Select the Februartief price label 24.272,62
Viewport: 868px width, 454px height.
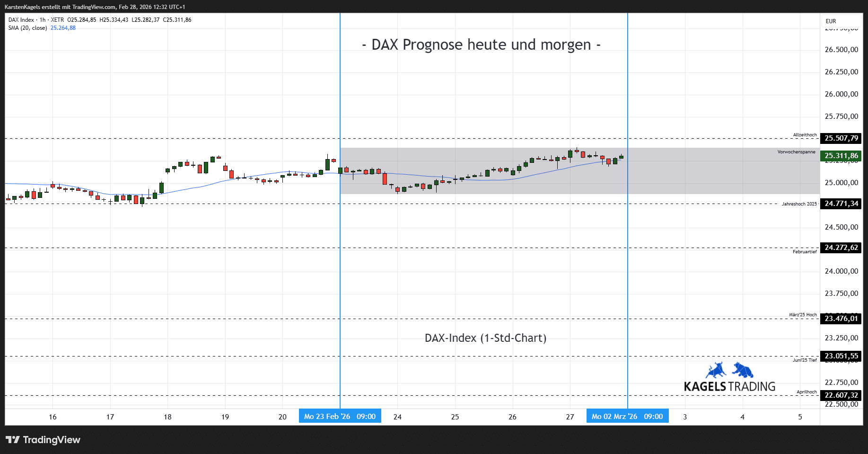point(841,248)
